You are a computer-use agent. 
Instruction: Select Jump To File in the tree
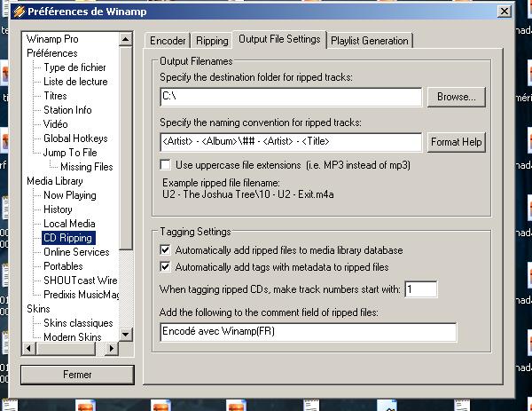(x=70, y=153)
